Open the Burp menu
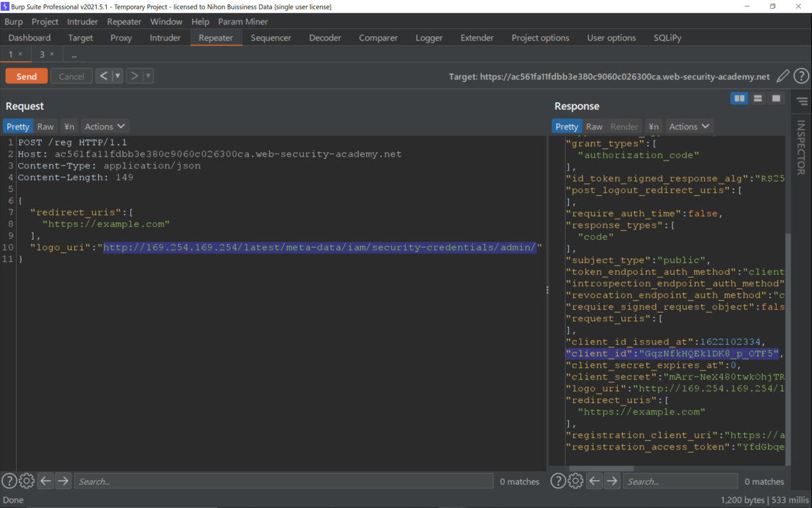The height and width of the screenshot is (508, 812). click(14, 22)
